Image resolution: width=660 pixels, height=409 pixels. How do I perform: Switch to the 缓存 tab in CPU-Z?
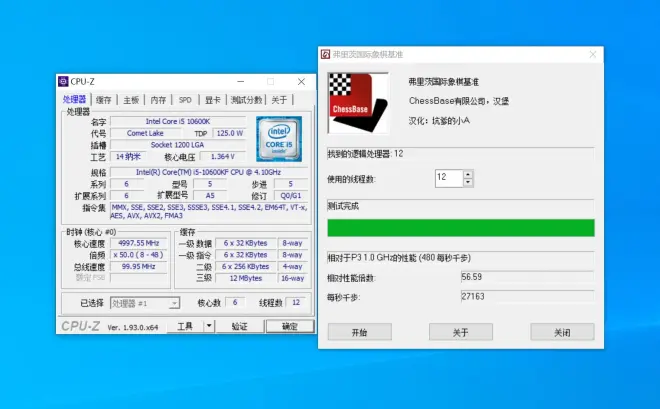[104, 100]
